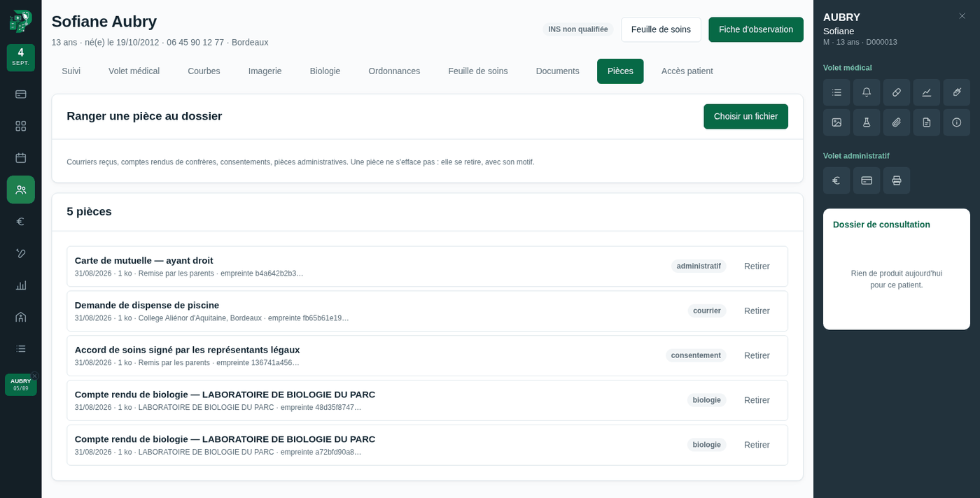
Task: Click the INS non qualifiée badge
Action: tap(577, 29)
